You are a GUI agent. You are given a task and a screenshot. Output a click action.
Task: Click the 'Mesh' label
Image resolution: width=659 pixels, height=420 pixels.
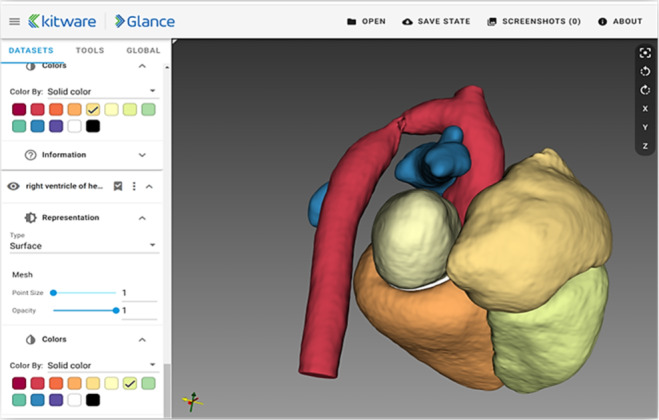tap(22, 275)
